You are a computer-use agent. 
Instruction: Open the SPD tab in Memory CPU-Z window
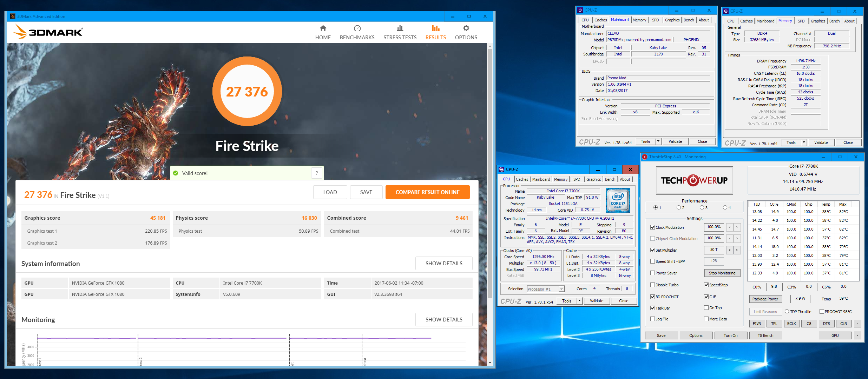pyautogui.click(x=801, y=21)
